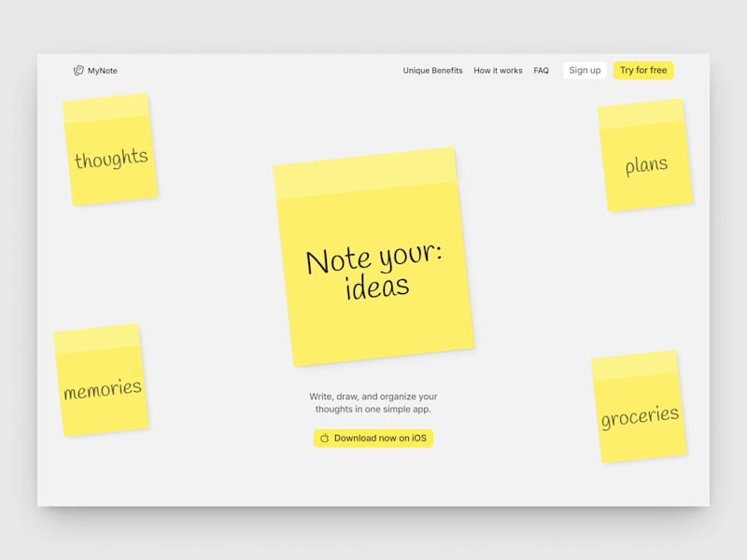The width and height of the screenshot is (747, 560).
Task: Select the thoughts sticky note
Action: 110,149
